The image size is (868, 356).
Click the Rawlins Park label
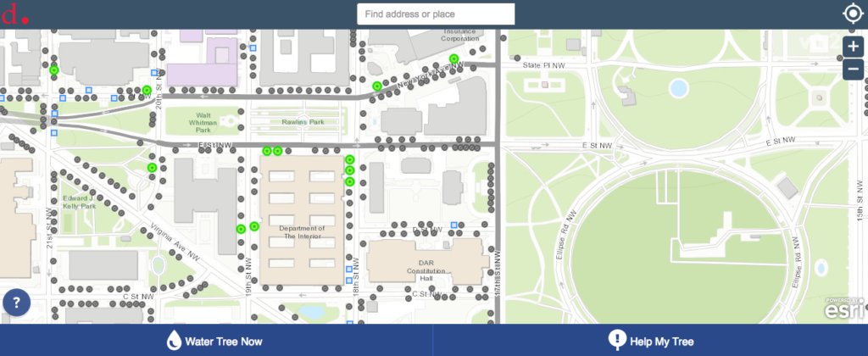[303, 122]
